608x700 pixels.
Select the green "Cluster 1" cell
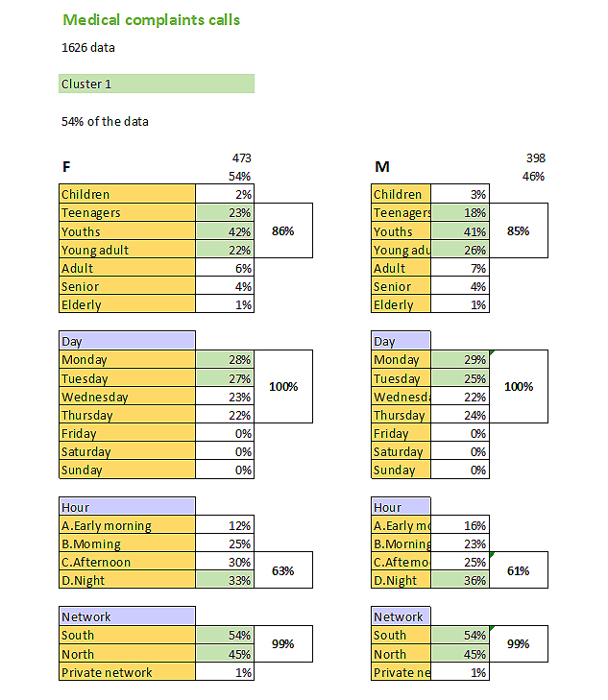point(156,84)
